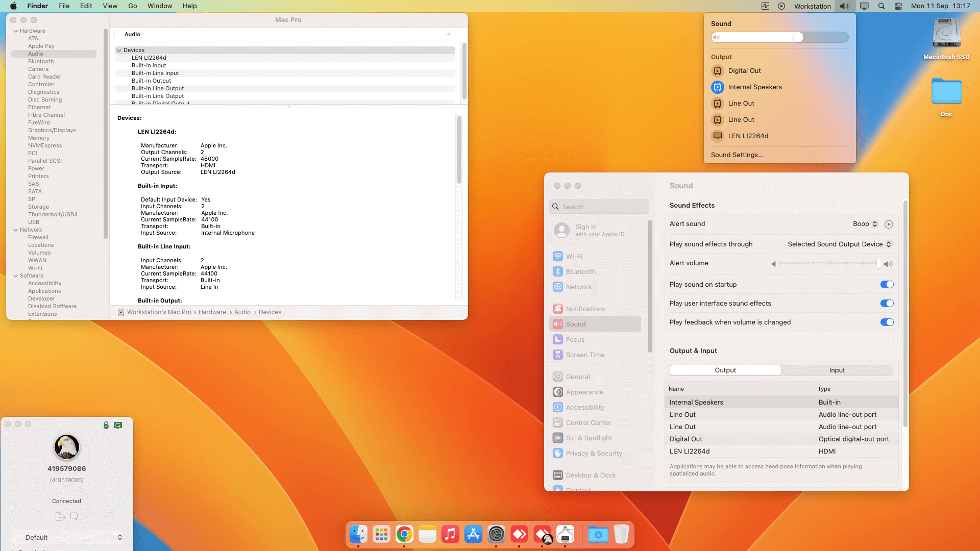Disable Play sound on startup

tap(887, 285)
